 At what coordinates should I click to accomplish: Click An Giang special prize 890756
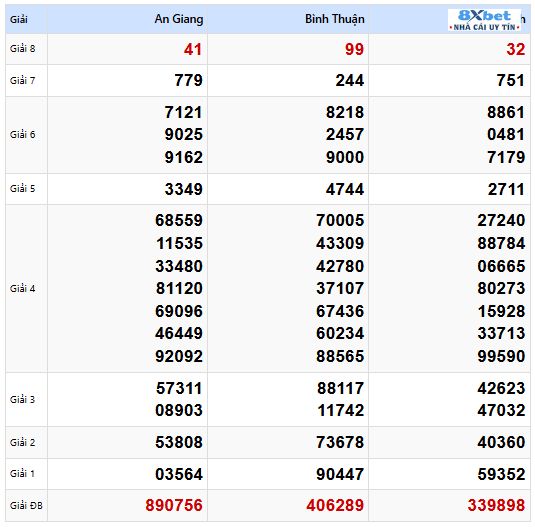pos(174,505)
